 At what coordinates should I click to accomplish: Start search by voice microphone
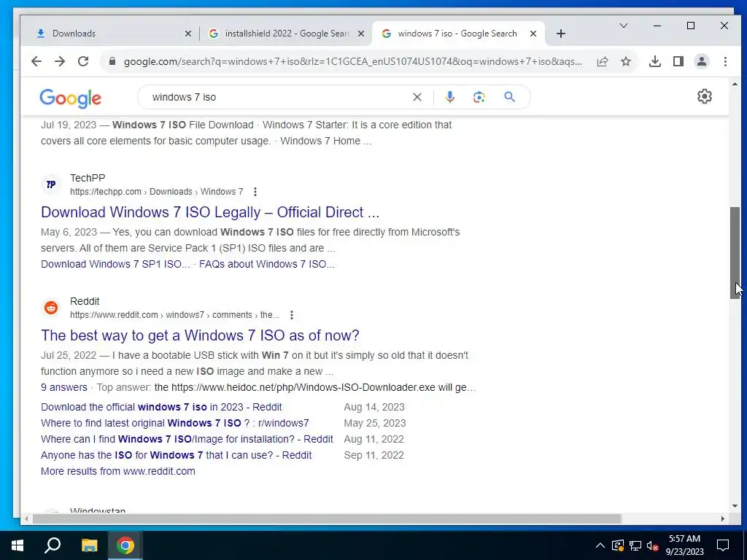[449, 97]
